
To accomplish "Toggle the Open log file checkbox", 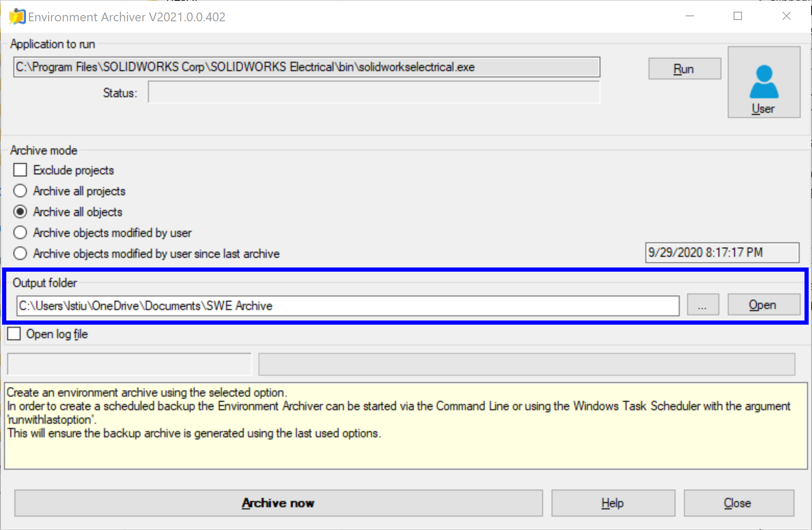I will pyautogui.click(x=14, y=334).
